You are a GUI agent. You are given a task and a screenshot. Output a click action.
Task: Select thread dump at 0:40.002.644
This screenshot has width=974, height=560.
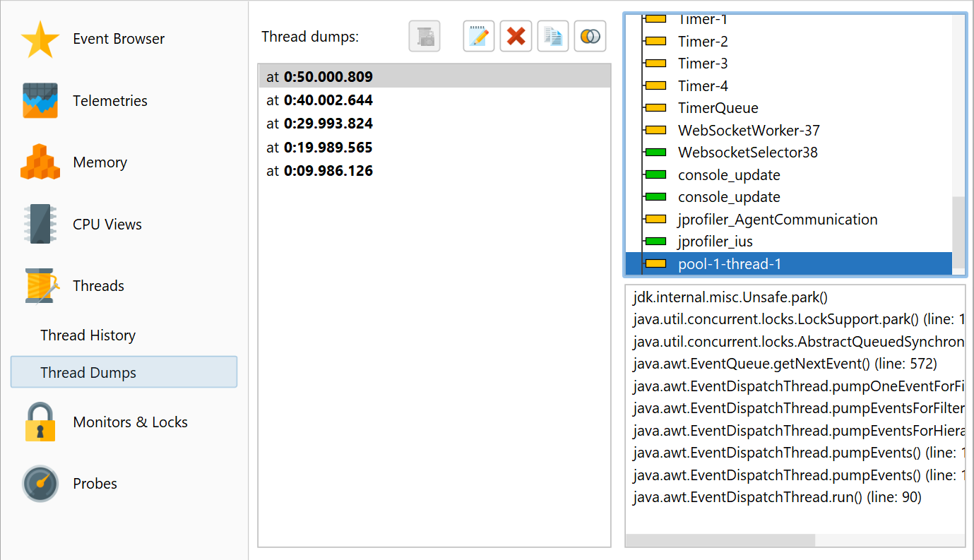[x=434, y=100]
